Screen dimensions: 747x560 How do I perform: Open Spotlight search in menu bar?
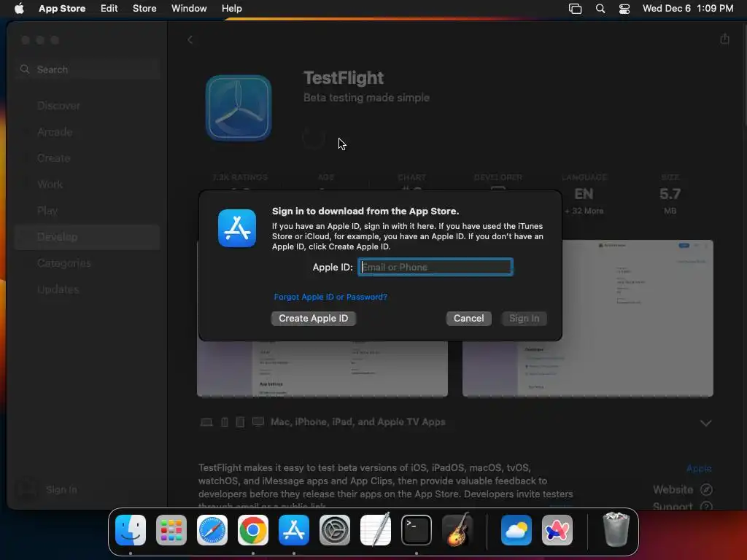tap(600, 9)
